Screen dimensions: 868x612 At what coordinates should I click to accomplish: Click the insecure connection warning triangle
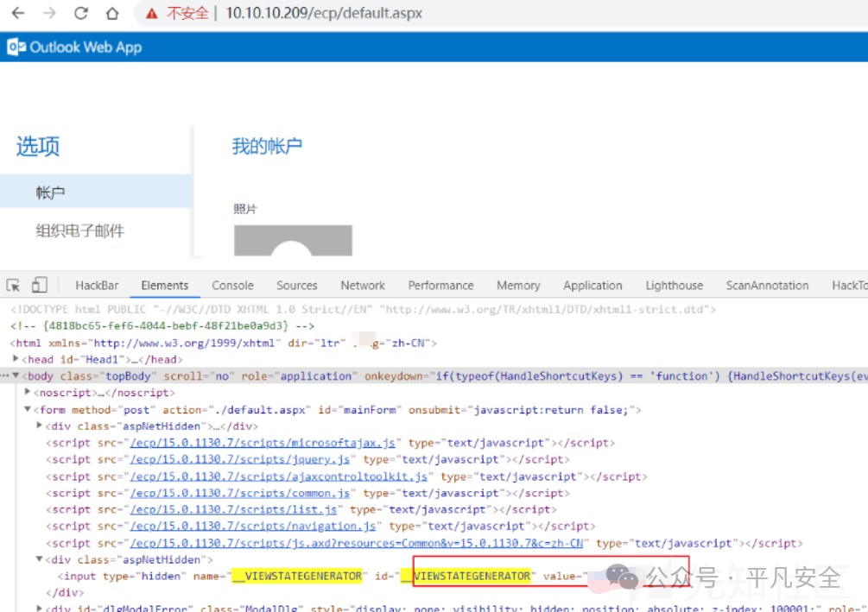click(x=152, y=13)
